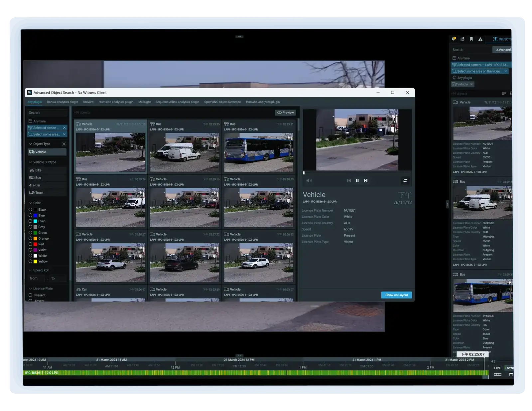Collapse the Speed, kph section
The width and height of the screenshot is (532, 411).
point(30,270)
